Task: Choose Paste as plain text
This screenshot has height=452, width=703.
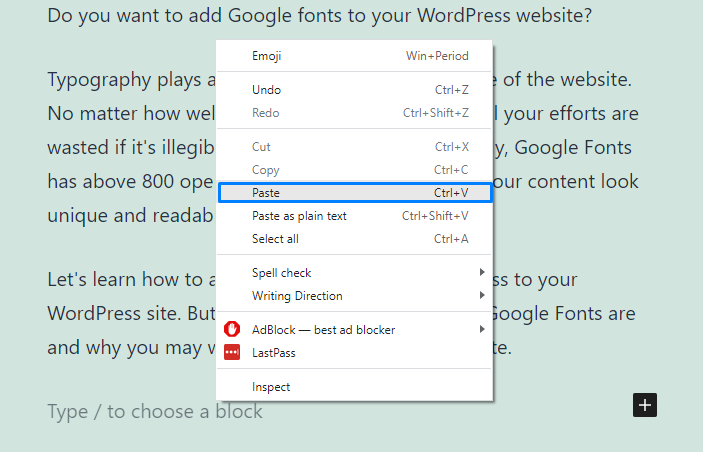Action: pos(355,216)
